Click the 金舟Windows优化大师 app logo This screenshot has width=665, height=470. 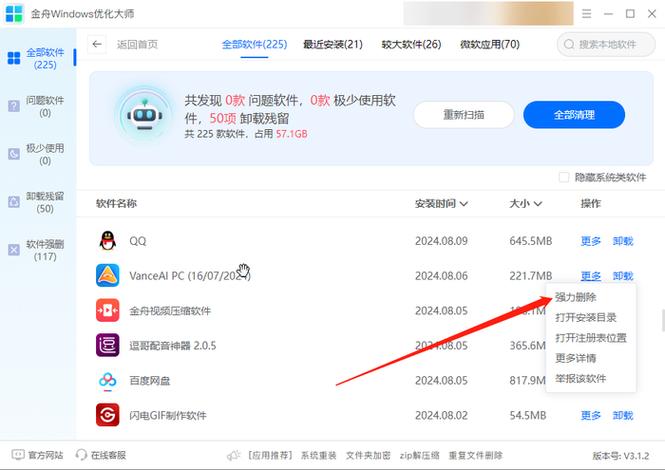point(14,14)
